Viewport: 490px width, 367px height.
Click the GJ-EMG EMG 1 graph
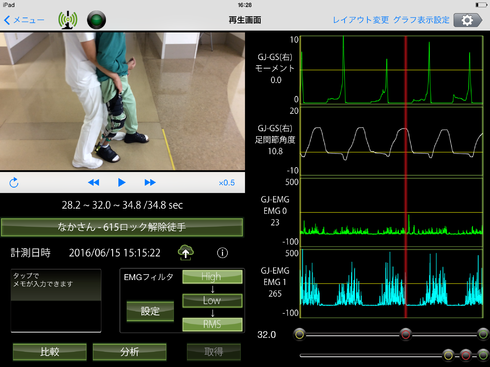(x=392, y=283)
